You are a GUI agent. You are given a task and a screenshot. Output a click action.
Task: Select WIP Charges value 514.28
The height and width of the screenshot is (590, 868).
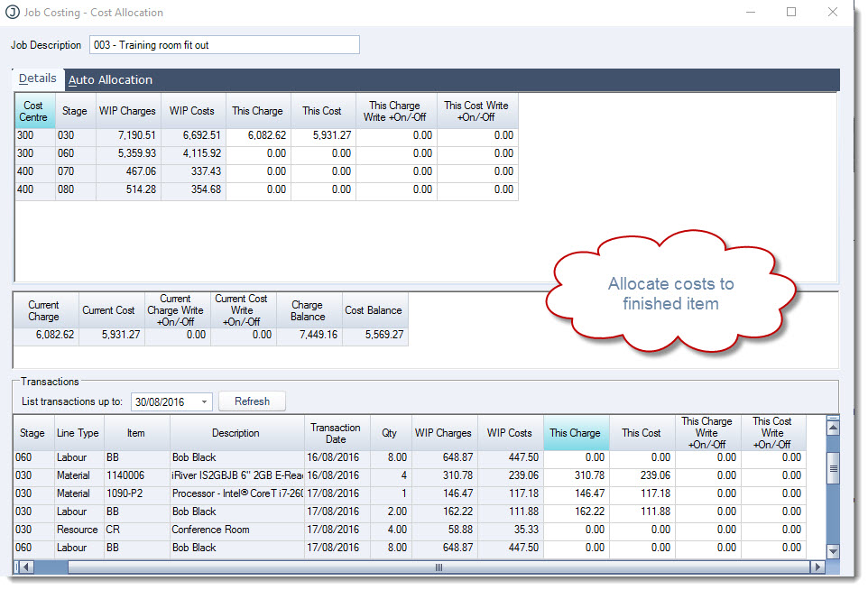click(x=128, y=189)
